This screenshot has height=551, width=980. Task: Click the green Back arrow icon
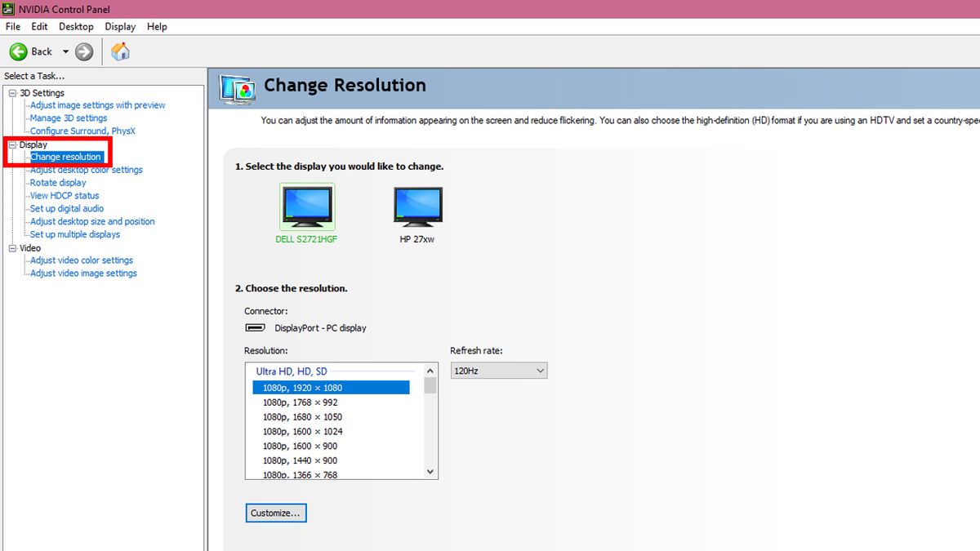18,51
